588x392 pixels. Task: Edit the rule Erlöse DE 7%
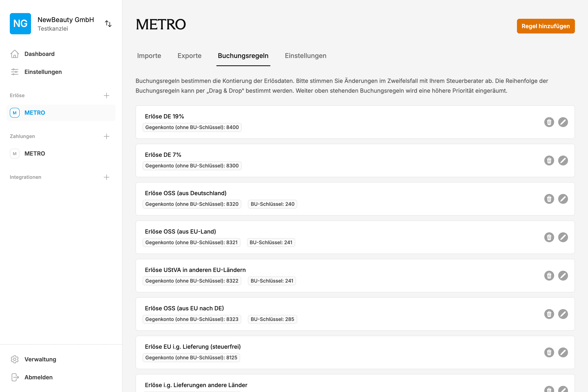pos(563,160)
